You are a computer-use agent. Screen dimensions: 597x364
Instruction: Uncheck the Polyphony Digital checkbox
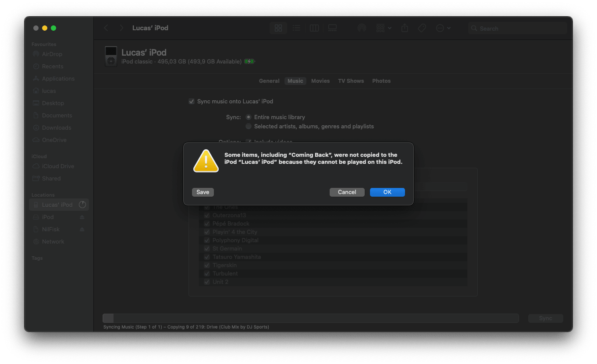tap(207, 240)
